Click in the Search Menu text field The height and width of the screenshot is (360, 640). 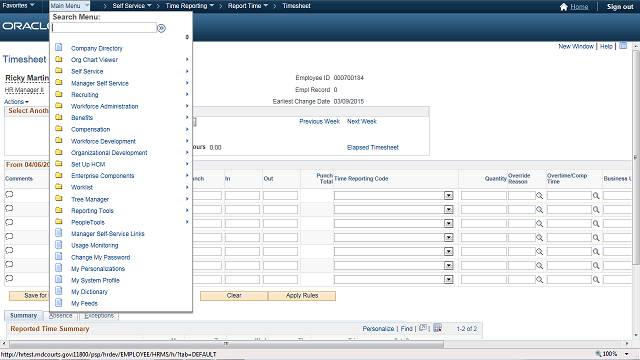(x=104, y=28)
